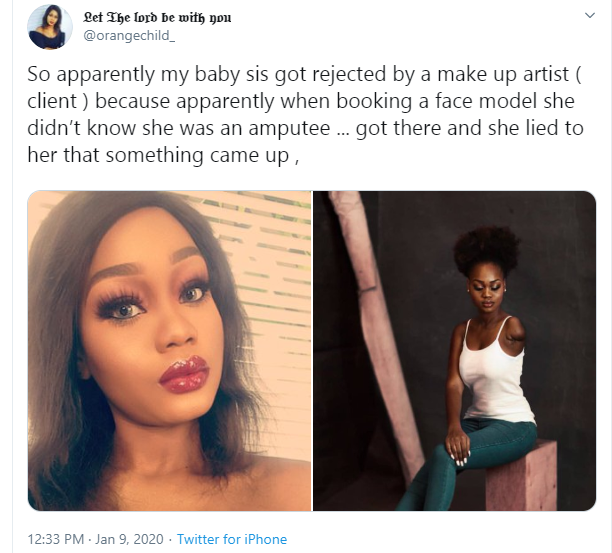
Task: Open the tweet options chevron menu
Action: click(590, 17)
